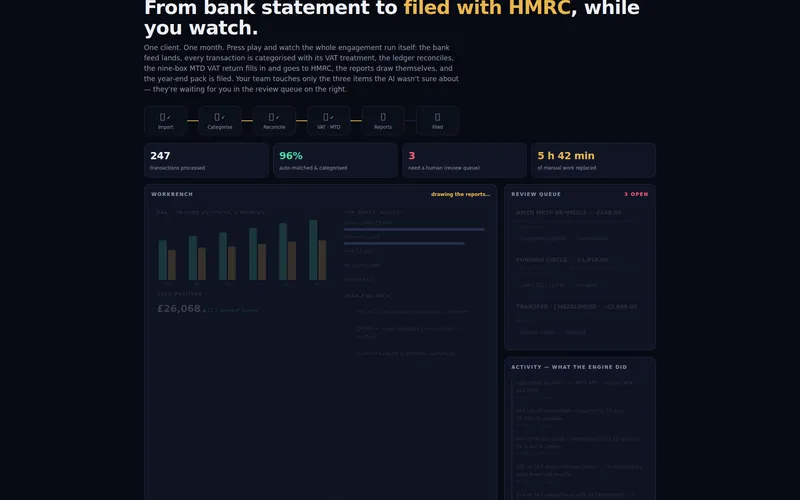800x500 pixels.
Task: Click the second top costs progress bar
Action: (x=404, y=243)
